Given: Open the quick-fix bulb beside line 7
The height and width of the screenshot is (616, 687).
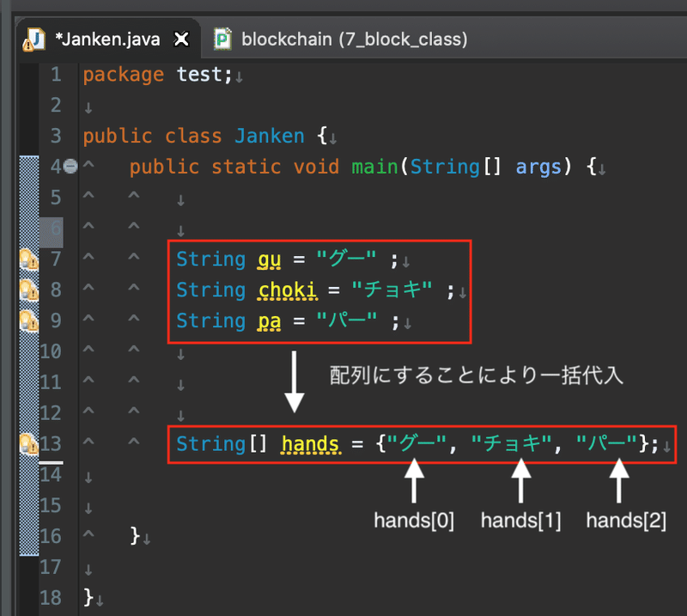Looking at the screenshot, I should pos(29,259).
